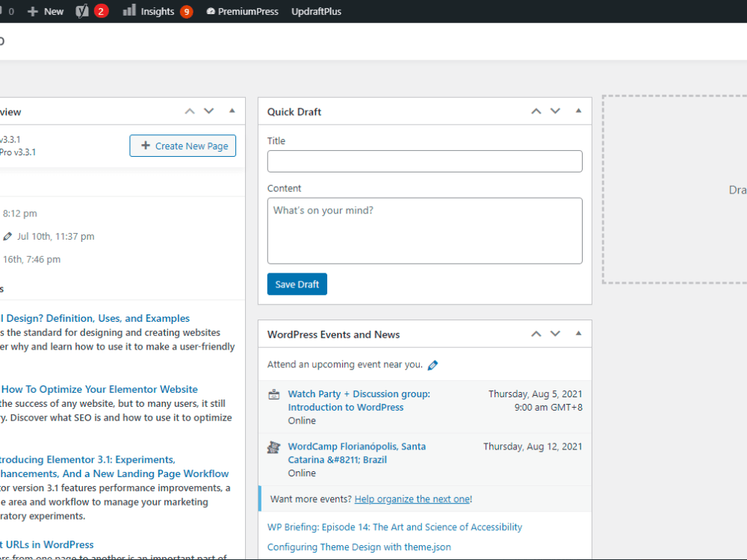Open the Help organize the next one link
This screenshot has height=560, width=747.
coord(412,498)
